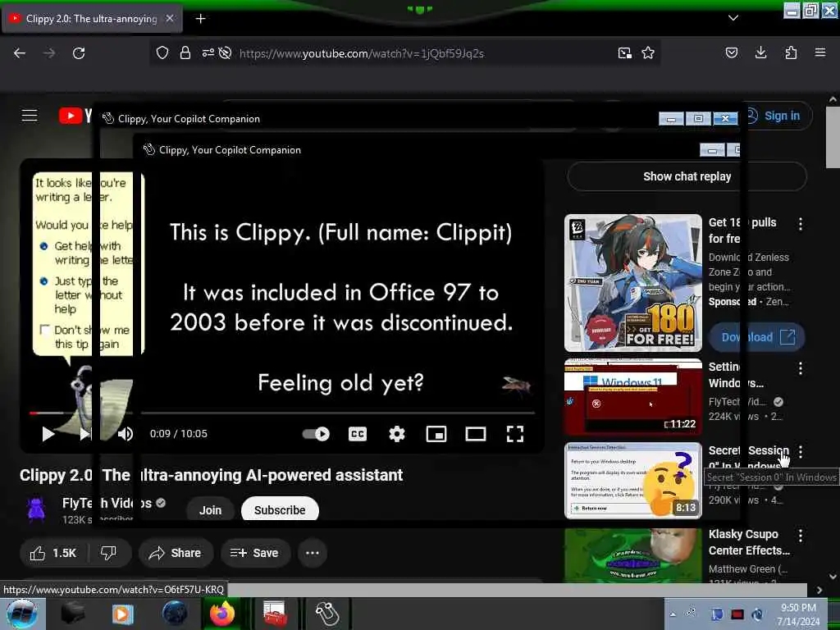Go to YouTube home via the logo

pyautogui.click(x=75, y=115)
